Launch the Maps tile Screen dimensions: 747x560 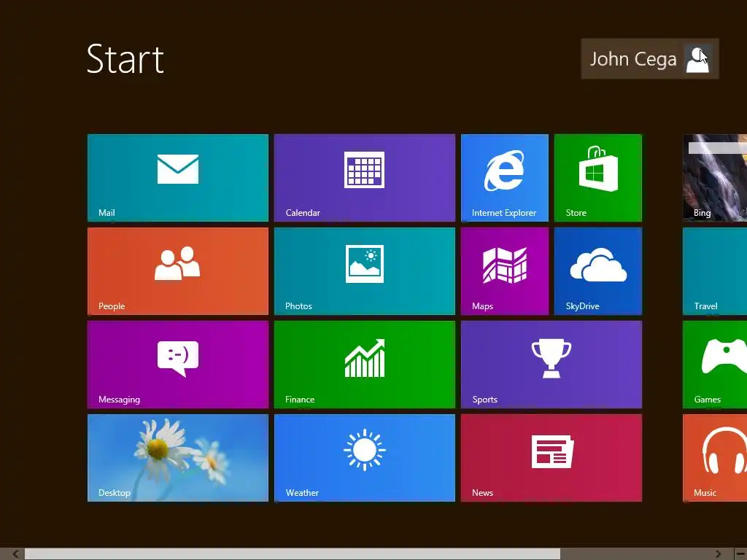pos(505,271)
